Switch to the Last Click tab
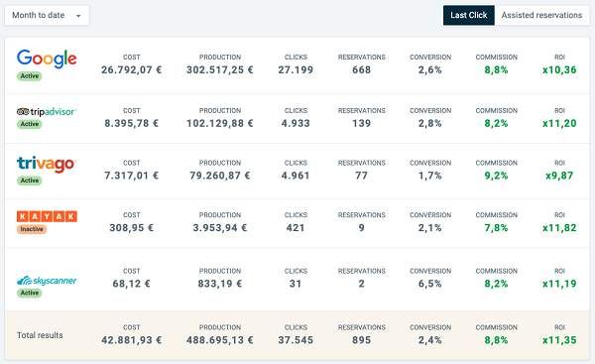The height and width of the screenshot is (364, 595). pos(469,15)
